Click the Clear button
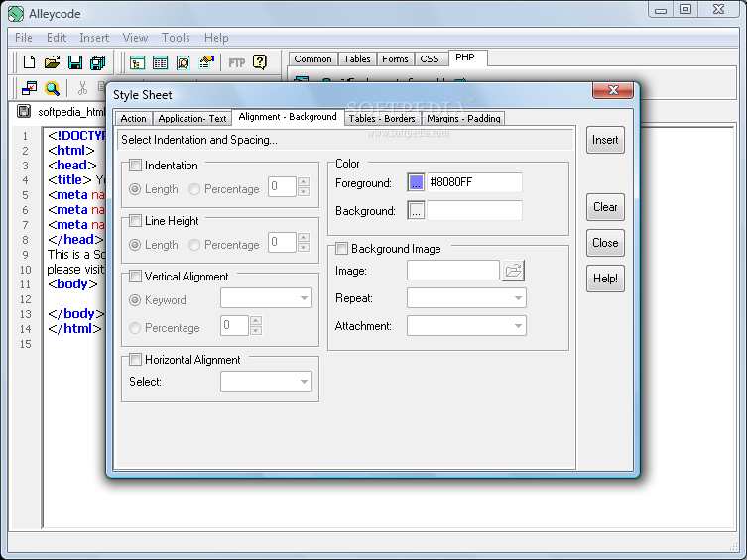 tap(605, 207)
